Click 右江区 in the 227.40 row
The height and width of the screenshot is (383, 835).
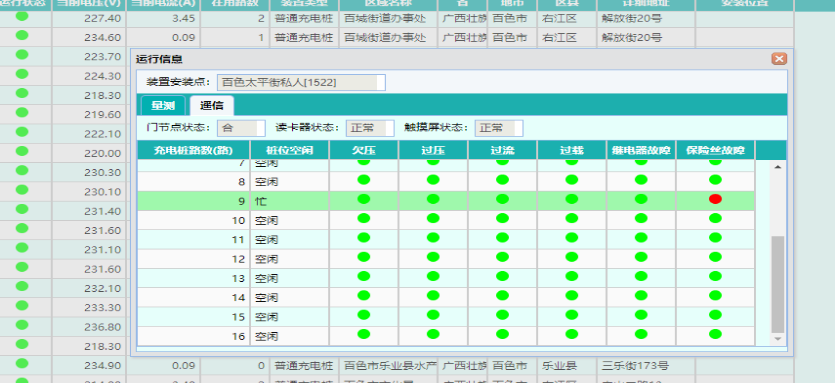[559, 19]
